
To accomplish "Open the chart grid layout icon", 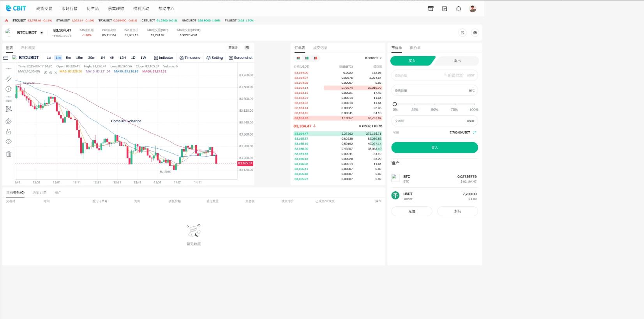I will tap(247, 48).
